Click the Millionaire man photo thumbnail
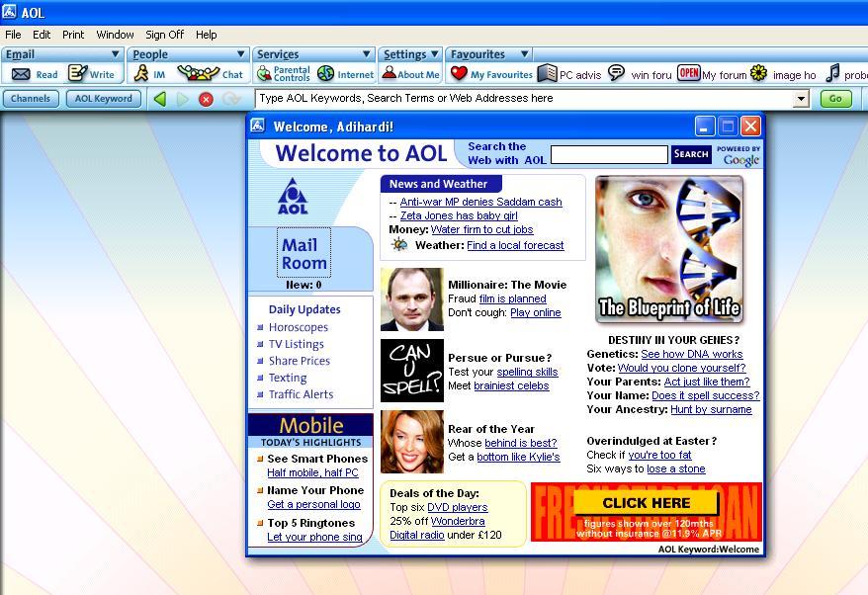This screenshot has width=868, height=595. (x=412, y=299)
